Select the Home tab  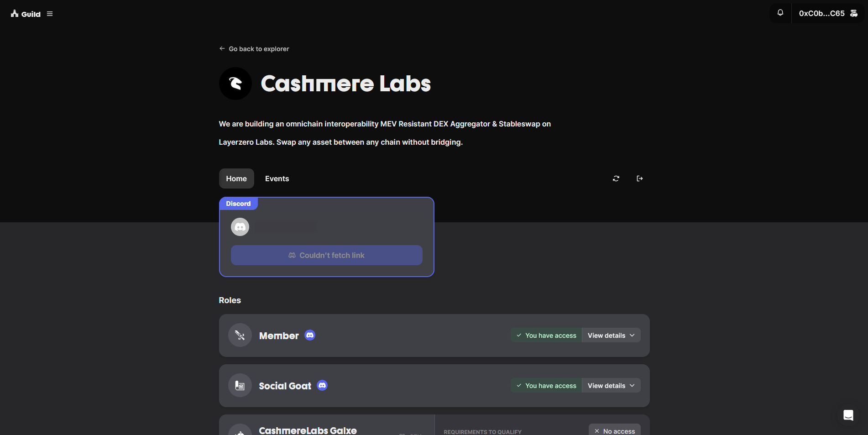pos(236,178)
